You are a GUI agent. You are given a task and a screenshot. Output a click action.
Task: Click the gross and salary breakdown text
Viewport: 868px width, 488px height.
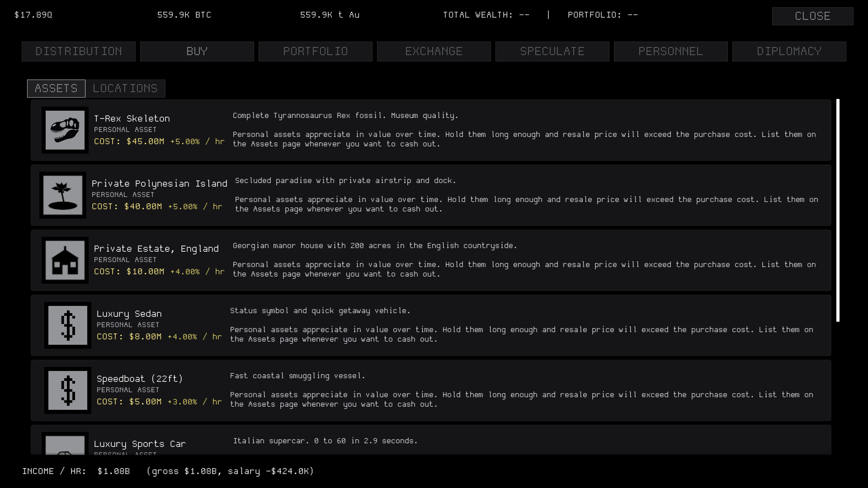tap(231, 471)
